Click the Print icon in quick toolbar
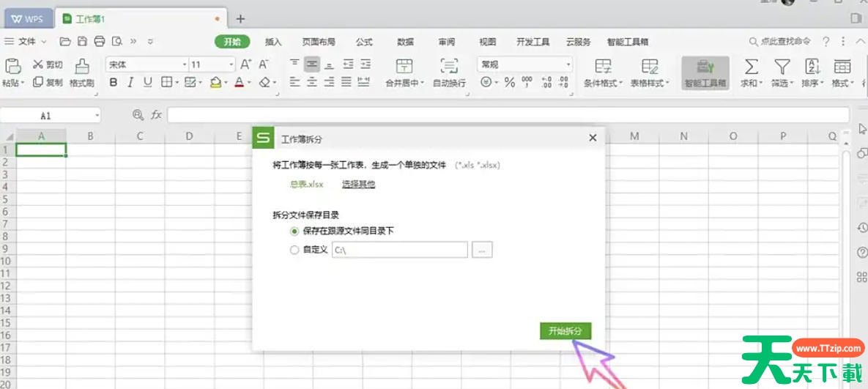Screen dimensions: 868x389 coord(99,42)
